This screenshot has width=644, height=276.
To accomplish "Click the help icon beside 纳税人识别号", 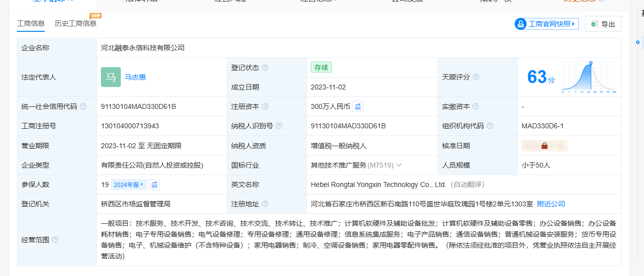I will click(x=279, y=126).
